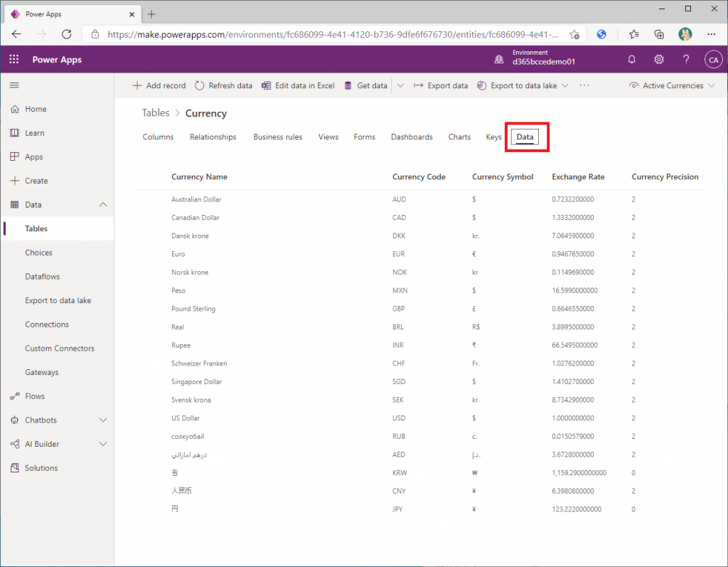Click the Get data database icon
728x567 pixels.
348,85
